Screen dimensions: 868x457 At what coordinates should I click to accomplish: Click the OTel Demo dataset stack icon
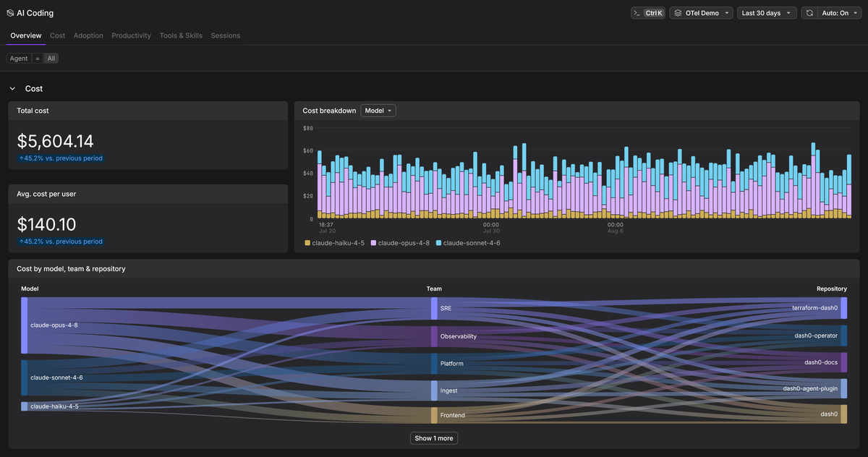pyautogui.click(x=678, y=13)
